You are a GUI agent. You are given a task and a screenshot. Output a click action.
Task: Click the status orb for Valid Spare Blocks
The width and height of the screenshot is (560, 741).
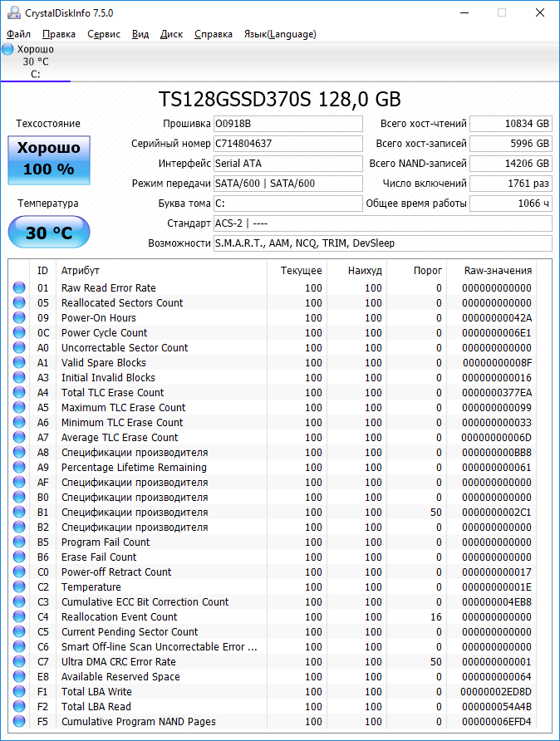19,362
